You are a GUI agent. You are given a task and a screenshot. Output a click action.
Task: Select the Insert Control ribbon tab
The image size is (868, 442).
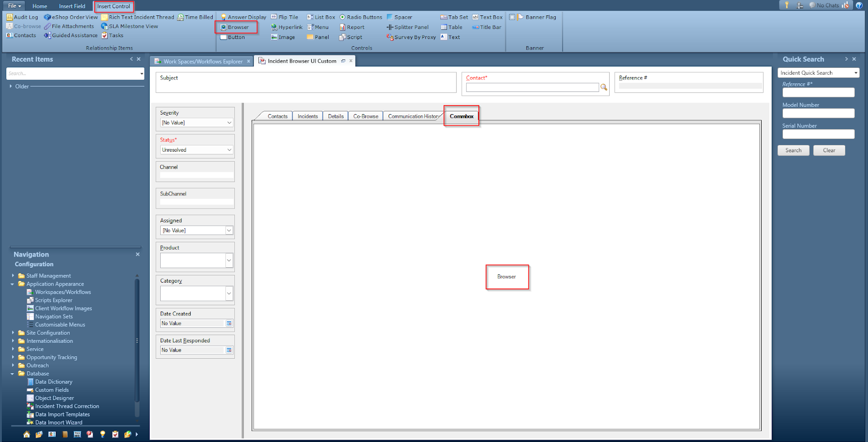114,6
